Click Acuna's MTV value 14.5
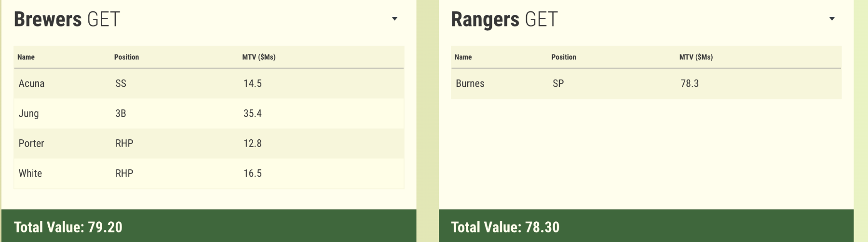 (x=252, y=83)
